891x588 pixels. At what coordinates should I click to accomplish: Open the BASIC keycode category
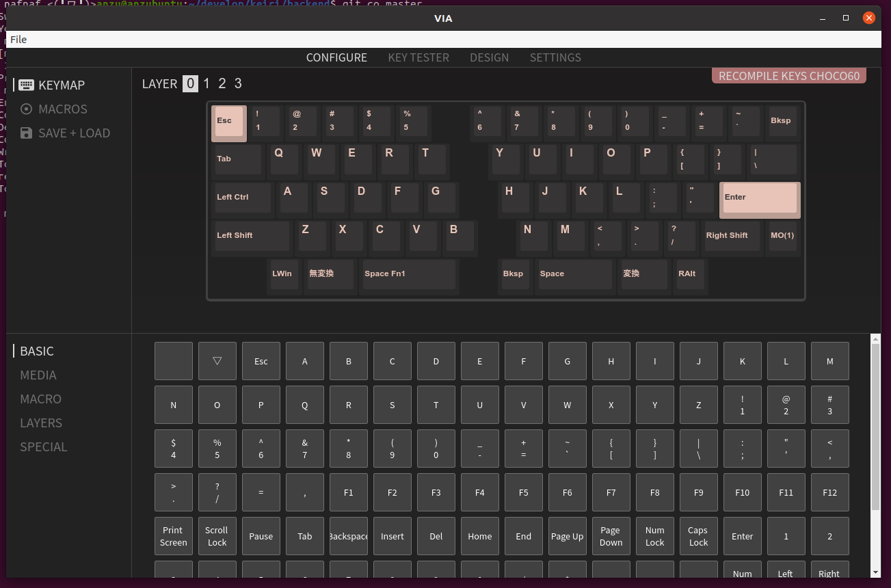coord(37,351)
